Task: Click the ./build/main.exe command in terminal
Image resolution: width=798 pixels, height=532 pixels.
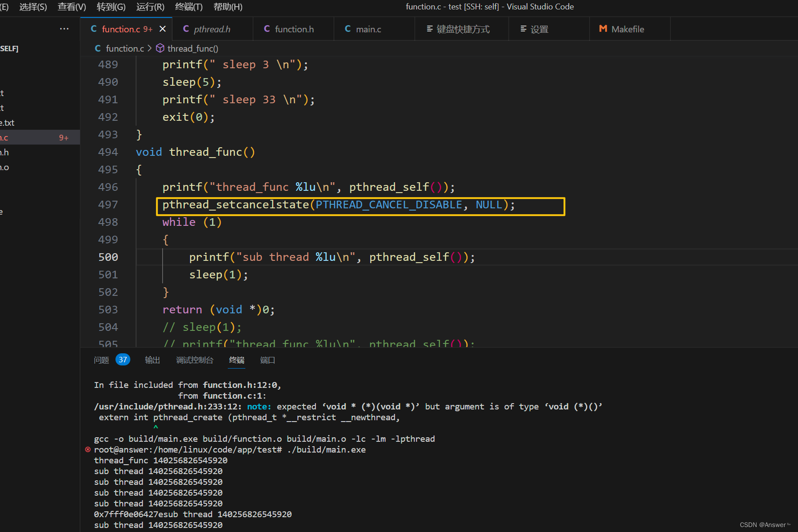Action: pyautogui.click(x=326, y=449)
